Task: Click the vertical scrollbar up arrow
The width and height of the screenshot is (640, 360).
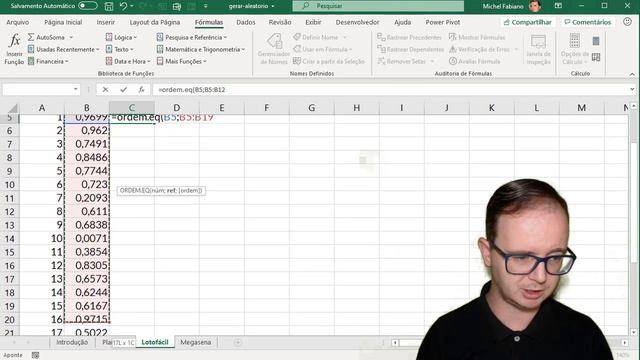Action: [633, 107]
